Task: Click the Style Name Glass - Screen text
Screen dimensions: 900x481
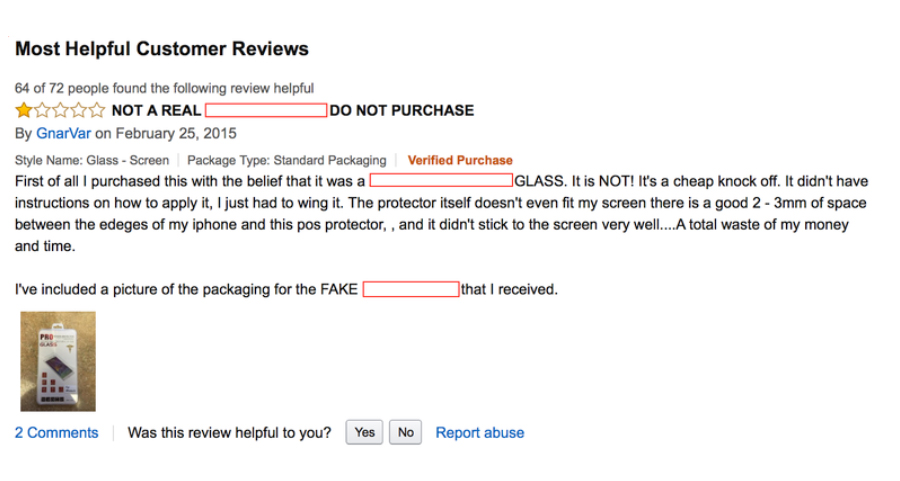Action: [x=92, y=160]
